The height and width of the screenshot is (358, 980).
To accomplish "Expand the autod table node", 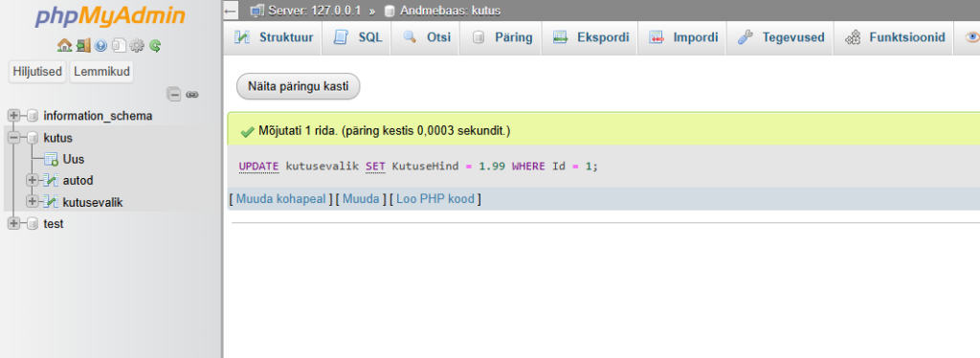I will coord(33,181).
